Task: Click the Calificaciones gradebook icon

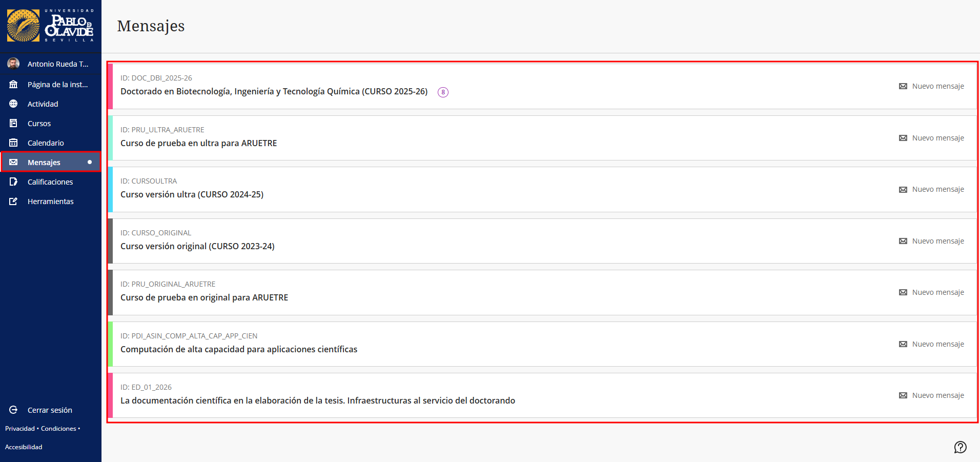Action: (x=13, y=182)
